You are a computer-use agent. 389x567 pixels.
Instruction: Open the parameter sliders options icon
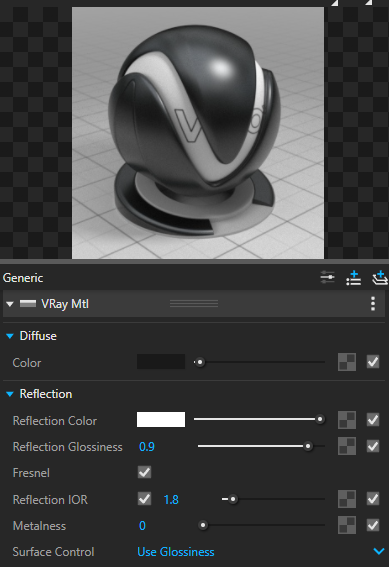[x=327, y=277]
